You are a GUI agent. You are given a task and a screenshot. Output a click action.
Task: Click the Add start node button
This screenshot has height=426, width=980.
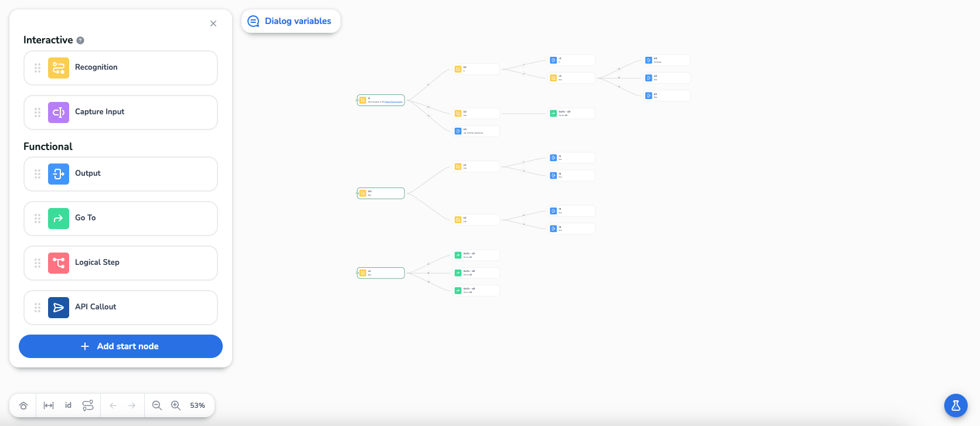tap(121, 346)
